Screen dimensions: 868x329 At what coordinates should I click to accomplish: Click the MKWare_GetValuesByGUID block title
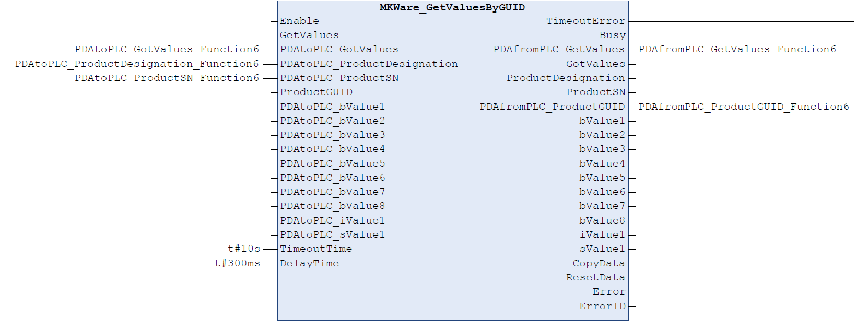click(x=452, y=7)
